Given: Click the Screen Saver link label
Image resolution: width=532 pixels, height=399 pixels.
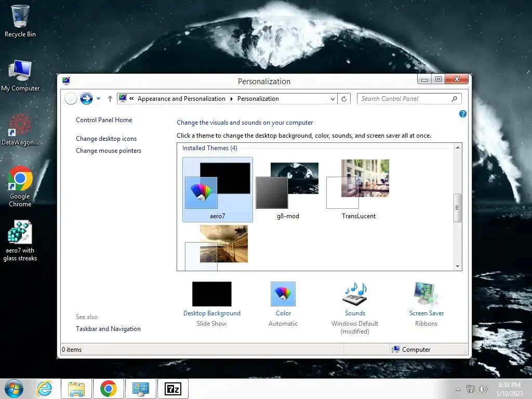Looking at the screenshot, I should [x=426, y=313].
